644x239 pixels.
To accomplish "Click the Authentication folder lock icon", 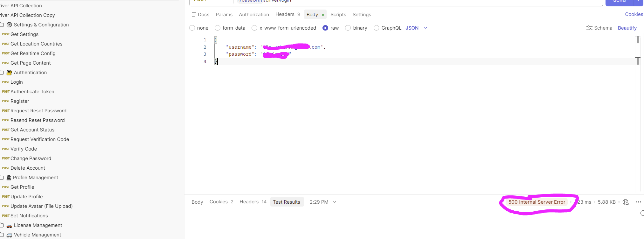I will (9, 73).
